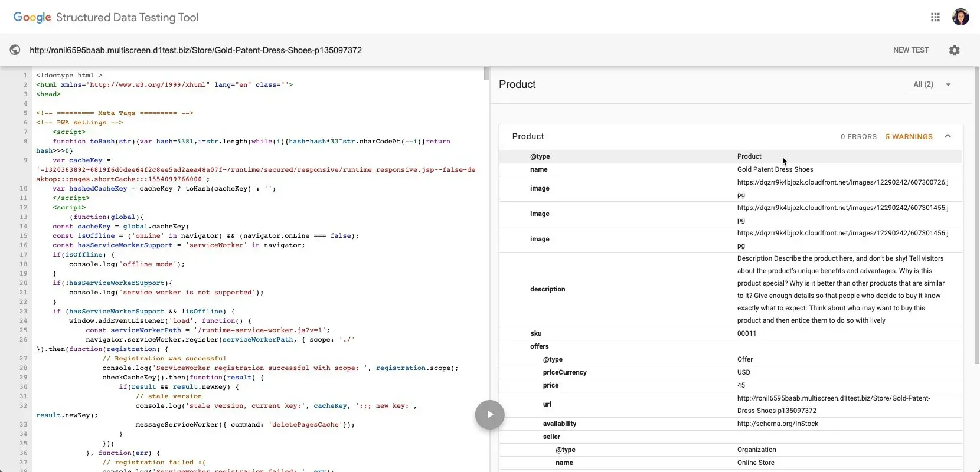Click the 0 ERRORS label
Viewport: 980px width, 472px height.
coord(858,137)
